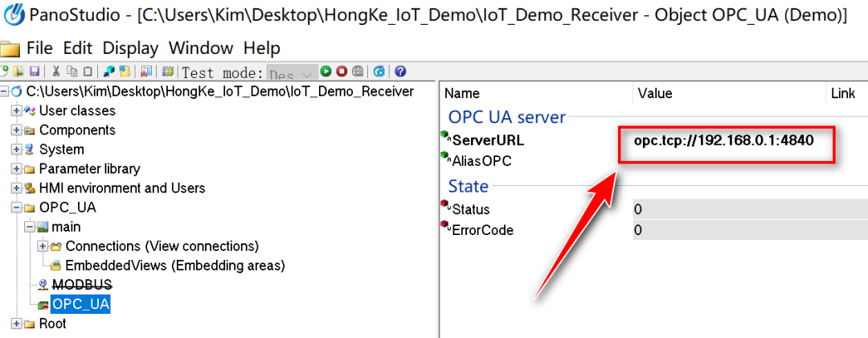
Task: Select the OPC_UA folder tree item
Action: pos(67,208)
